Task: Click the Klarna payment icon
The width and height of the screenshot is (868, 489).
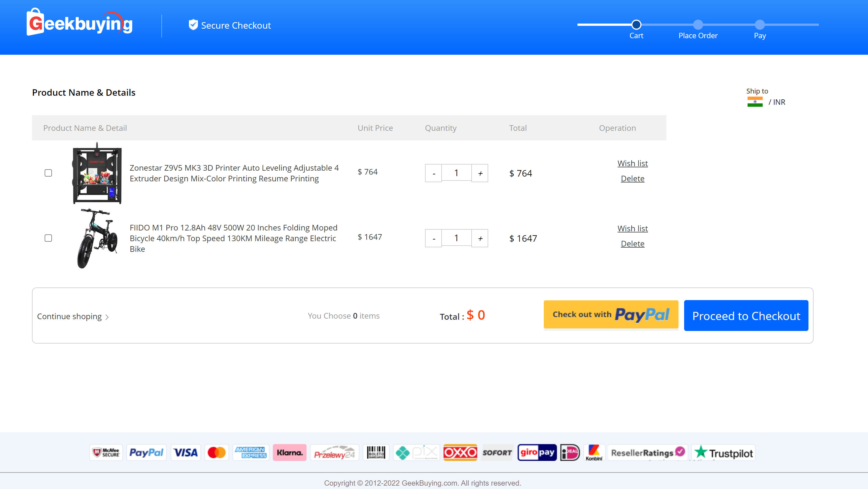Action: (x=289, y=452)
